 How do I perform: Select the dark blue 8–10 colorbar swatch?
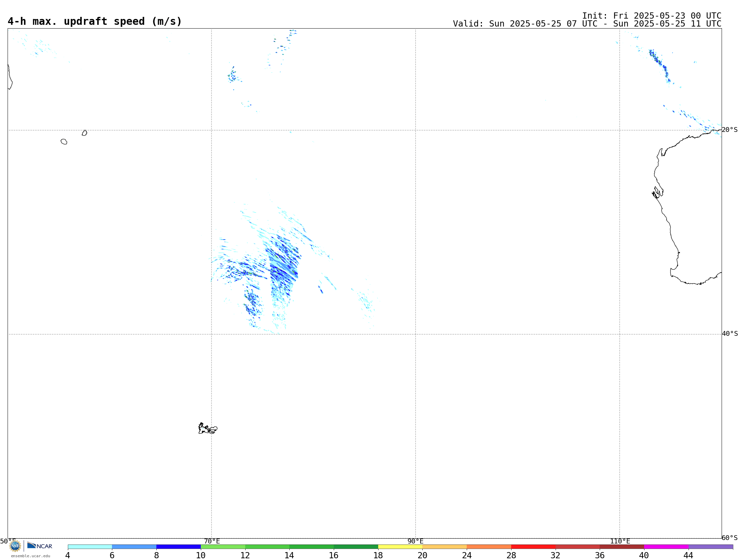coord(179,547)
